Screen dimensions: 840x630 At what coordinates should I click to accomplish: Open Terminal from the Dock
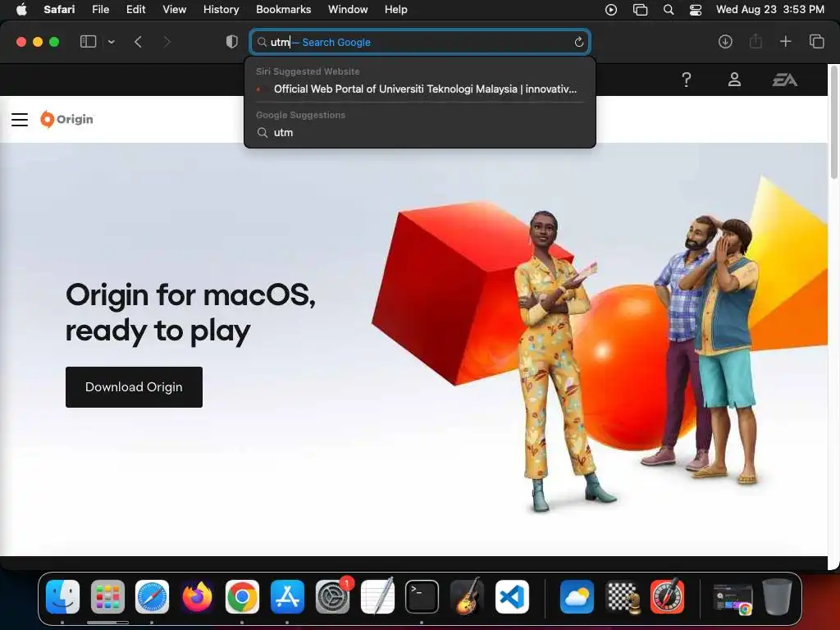[x=422, y=596]
